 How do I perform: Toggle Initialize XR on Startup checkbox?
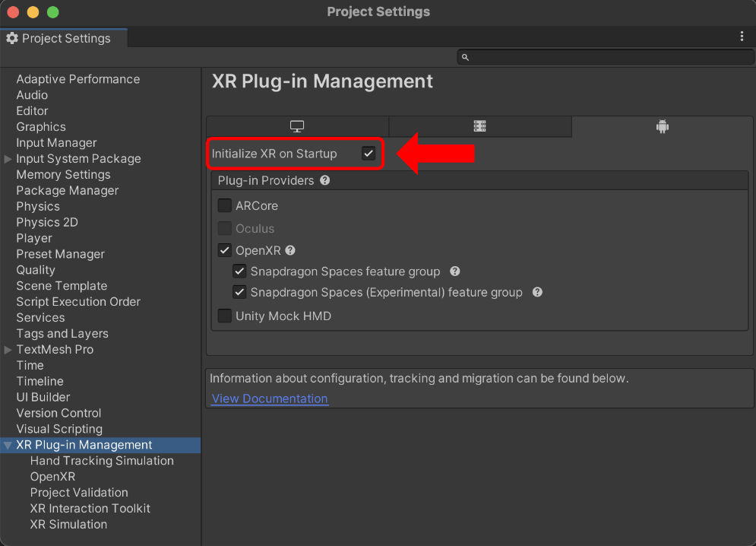coord(369,154)
